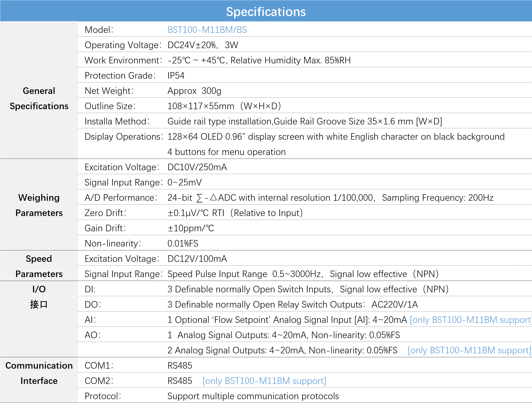This screenshot has width=532, height=403.
Task: Select the 'Flow Setpoint' Analog Signal Input text
Action: click(x=287, y=320)
